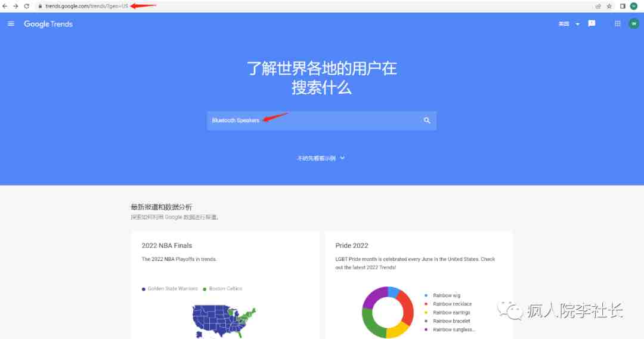This screenshot has height=339, width=644.
Task: Open the 2022 NBA Finals card
Action: pyautogui.click(x=225, y=285)
